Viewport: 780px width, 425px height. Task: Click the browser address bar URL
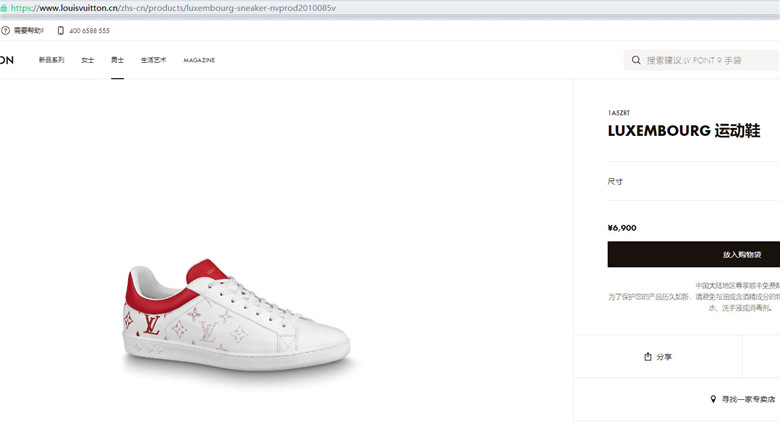click(x=173, y=8)
